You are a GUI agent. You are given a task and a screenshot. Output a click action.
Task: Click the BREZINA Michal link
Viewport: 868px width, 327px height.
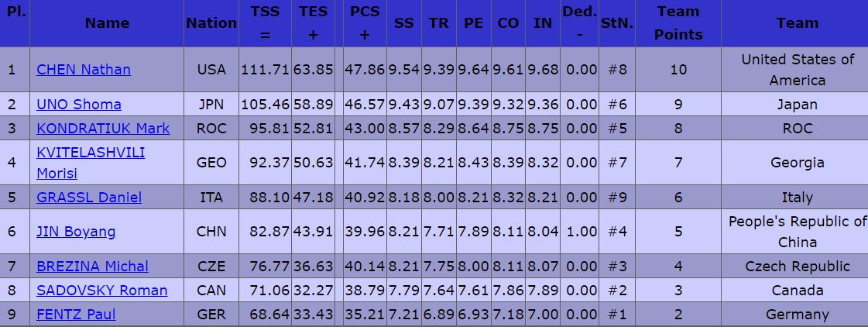click(92, 267)
